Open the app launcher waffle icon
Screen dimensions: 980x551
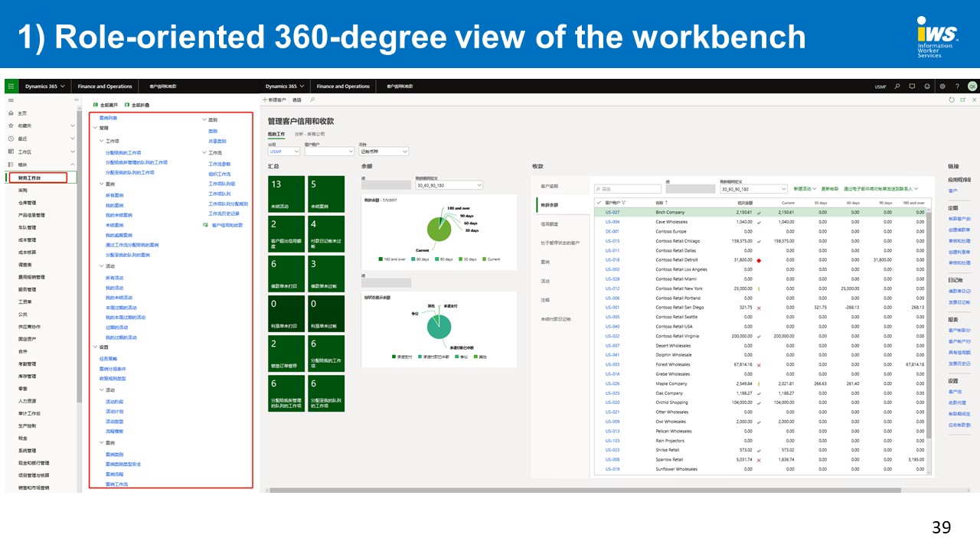coord(11,86)
